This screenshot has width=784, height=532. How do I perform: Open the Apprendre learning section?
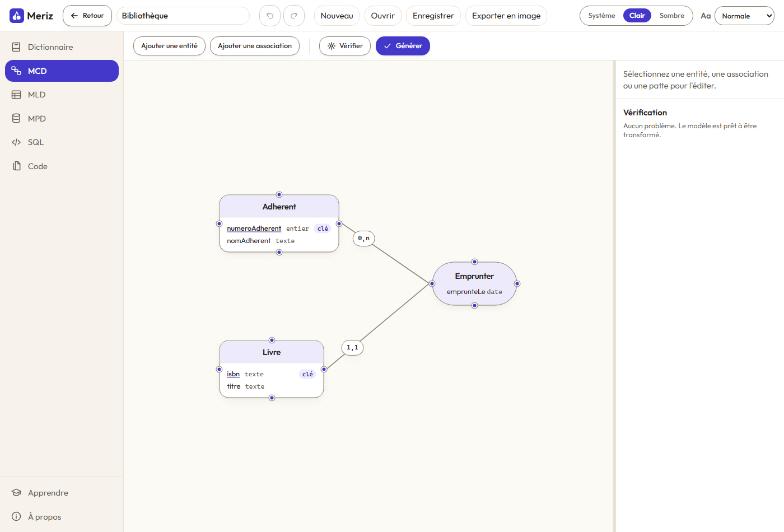click(62, 493)
